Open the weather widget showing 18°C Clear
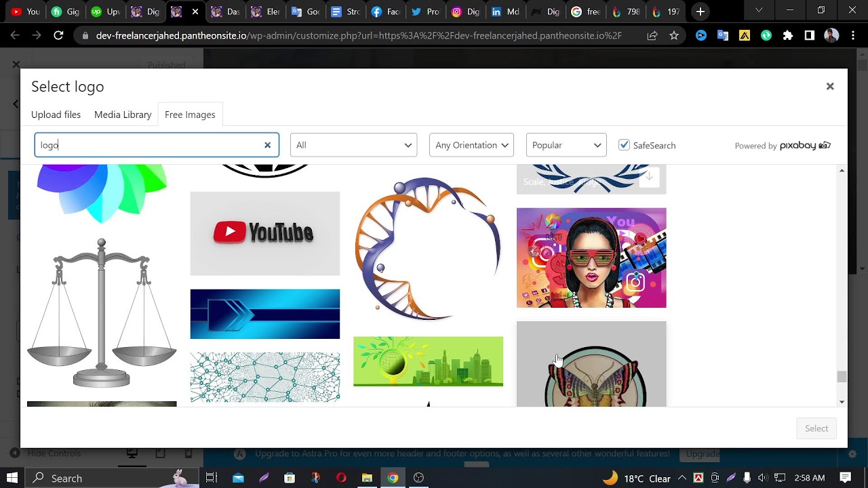This screenshot has width=868, height=488. click(x=637, y=478)
